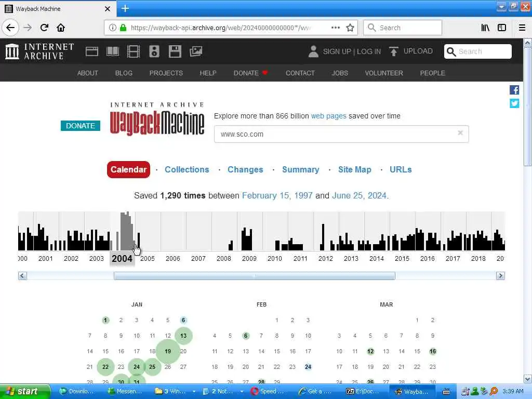
Task: Open JOBS in the navigation bar
Action: [340, 73]
